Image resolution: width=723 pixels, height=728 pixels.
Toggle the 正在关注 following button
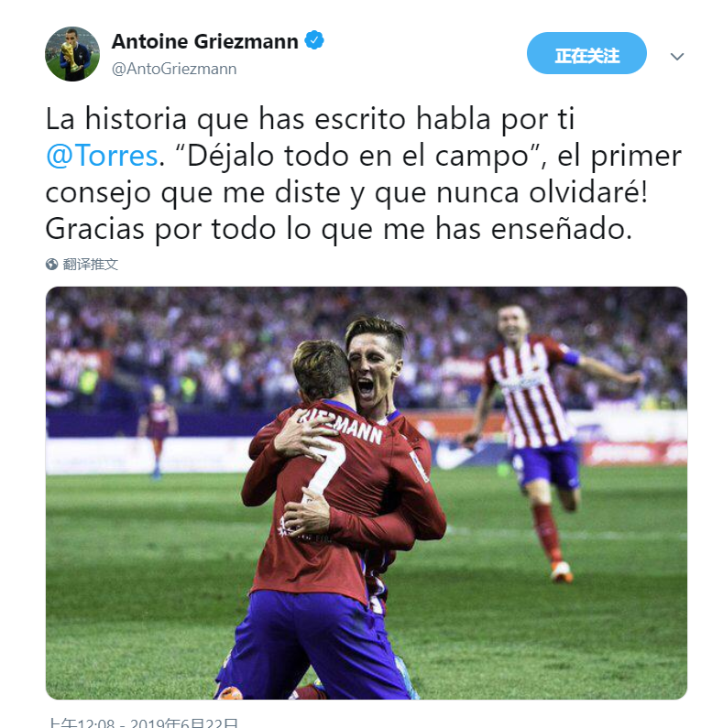(586, 53)
